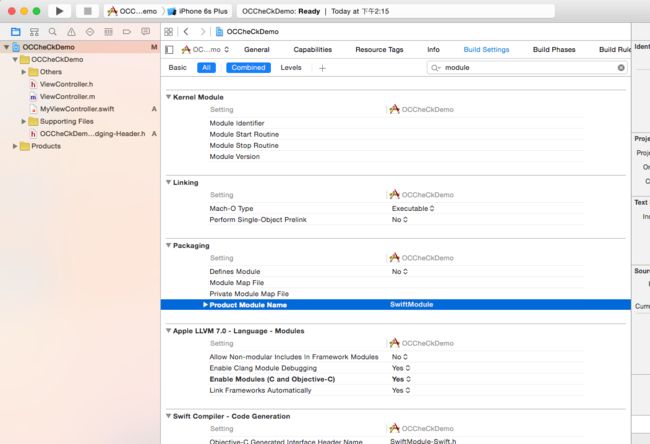This screenshot has height=444, width=650.
Task: Click the search filter magnifier icon
Action: click(435, 68)
